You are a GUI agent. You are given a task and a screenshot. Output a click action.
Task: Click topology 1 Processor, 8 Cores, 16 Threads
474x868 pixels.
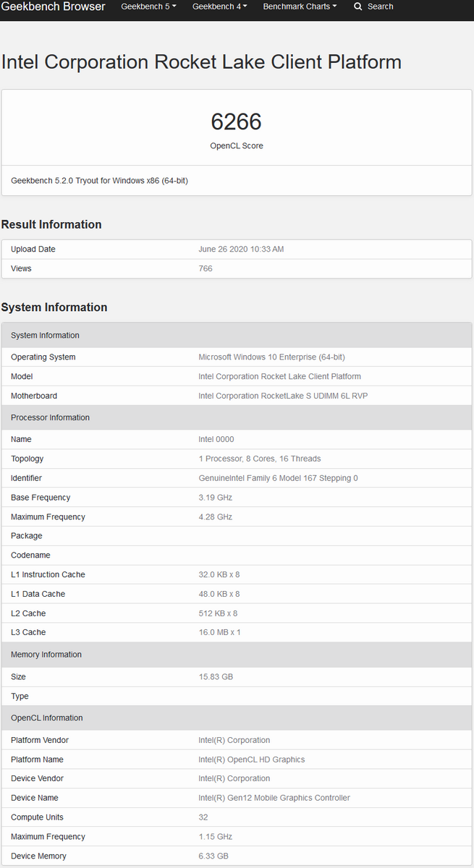260,459
